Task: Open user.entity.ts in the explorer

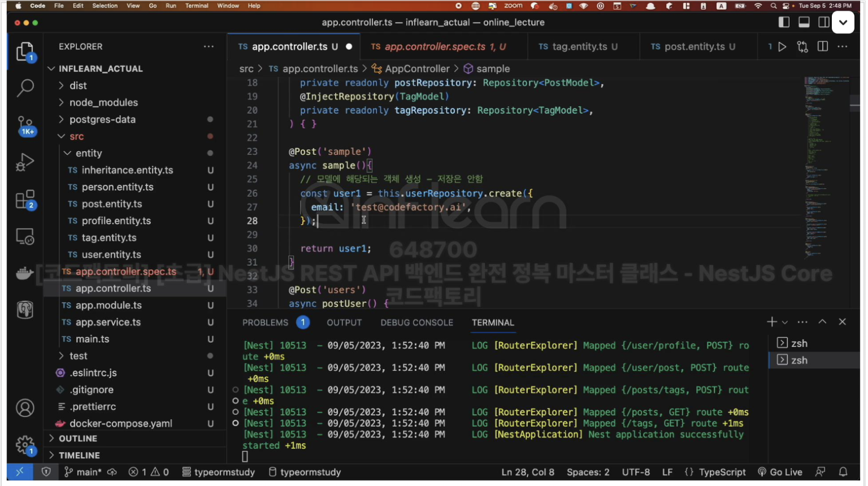Action: tap(111, 255)
